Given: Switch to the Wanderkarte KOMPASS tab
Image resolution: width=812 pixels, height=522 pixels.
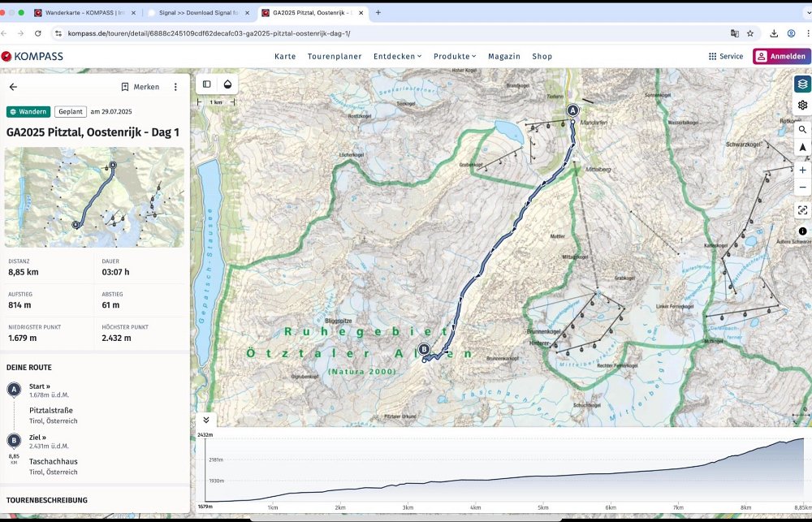Looking at the screenshot, I should tap(85, 13).
